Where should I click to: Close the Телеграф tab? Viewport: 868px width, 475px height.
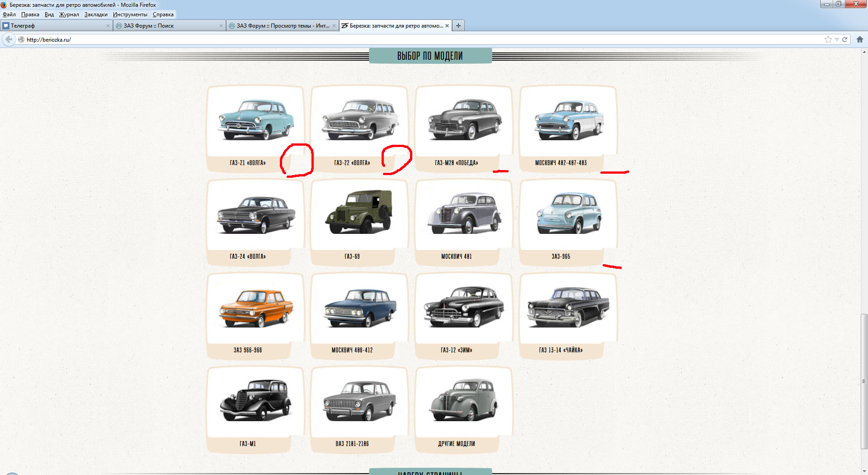(108, 26)
